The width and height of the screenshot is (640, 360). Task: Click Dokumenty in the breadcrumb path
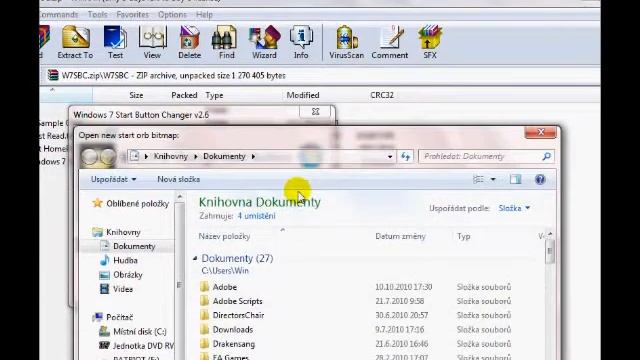[224, 156]
